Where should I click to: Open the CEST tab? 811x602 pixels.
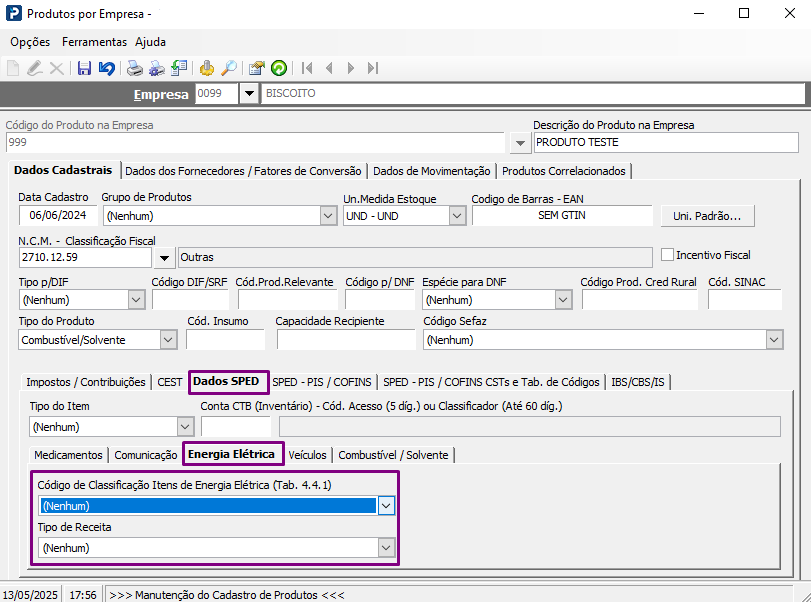click(x=170, y=382)
